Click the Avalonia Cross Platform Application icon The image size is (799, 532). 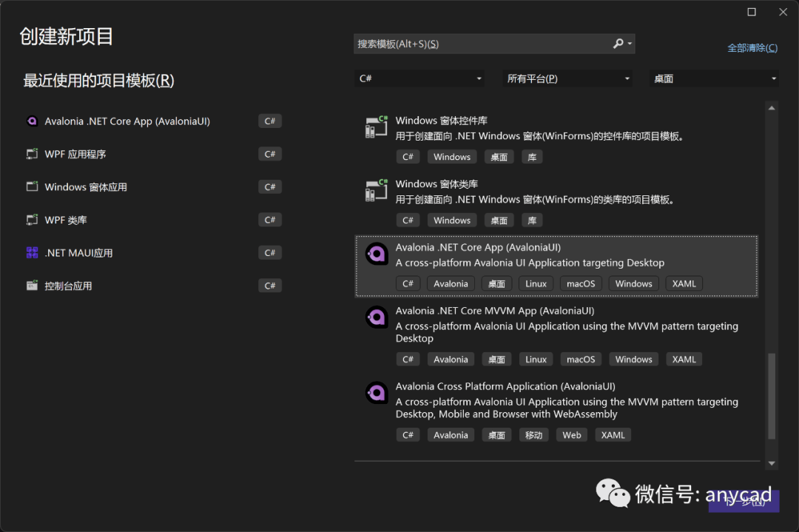tap(377, 392)
